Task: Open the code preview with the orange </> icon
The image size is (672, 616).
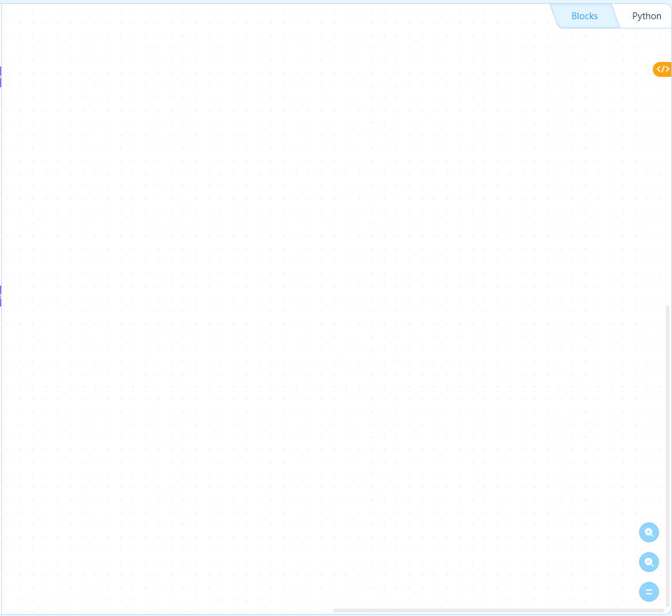Action: coord(662,69)
